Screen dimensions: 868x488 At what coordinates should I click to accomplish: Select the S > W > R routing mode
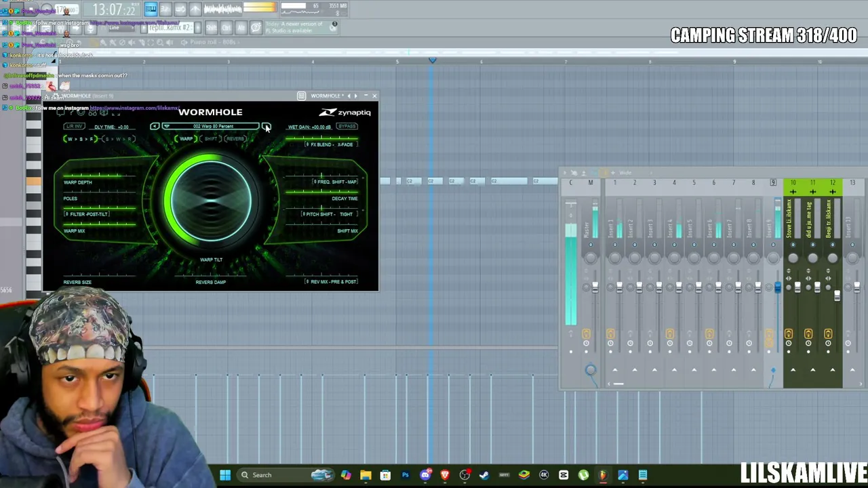click(118, 139)
